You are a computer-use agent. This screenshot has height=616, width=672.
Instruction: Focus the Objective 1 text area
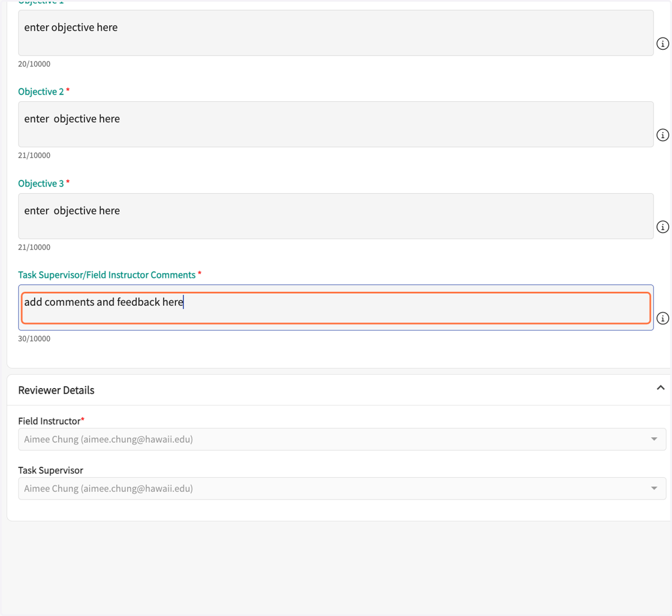pos(336,33)
